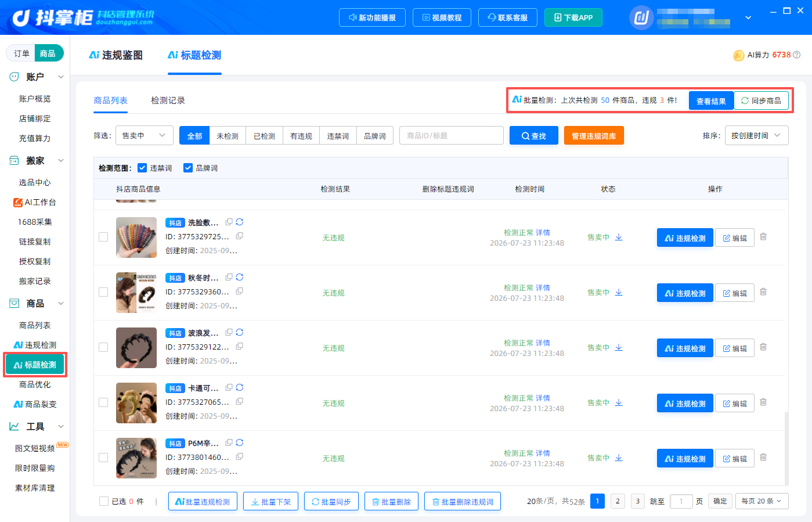Expand the account dropdown arrow in header
This screenshot has width=812, height=522.
tap(748, 17)
